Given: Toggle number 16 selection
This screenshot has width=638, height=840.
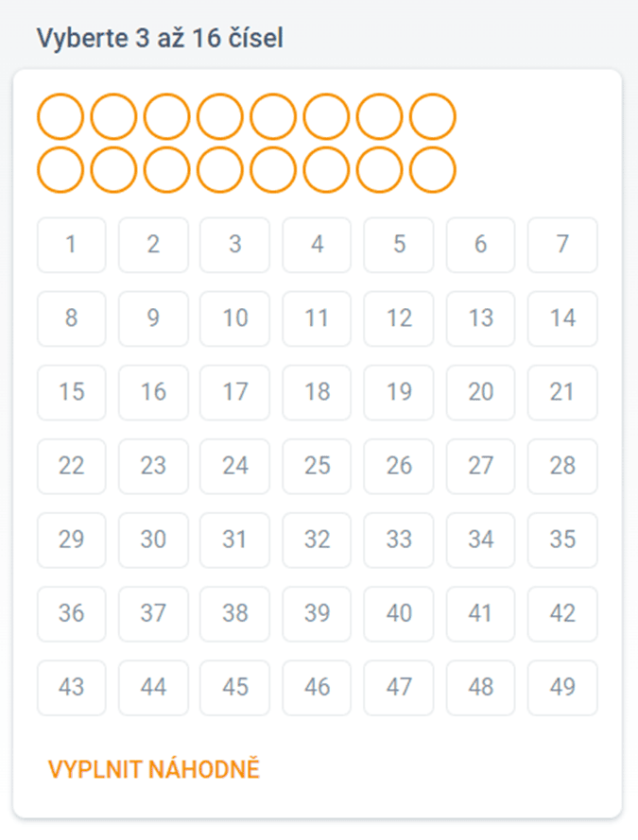Looking at the screenshot, I should click(x=153, y=392).
